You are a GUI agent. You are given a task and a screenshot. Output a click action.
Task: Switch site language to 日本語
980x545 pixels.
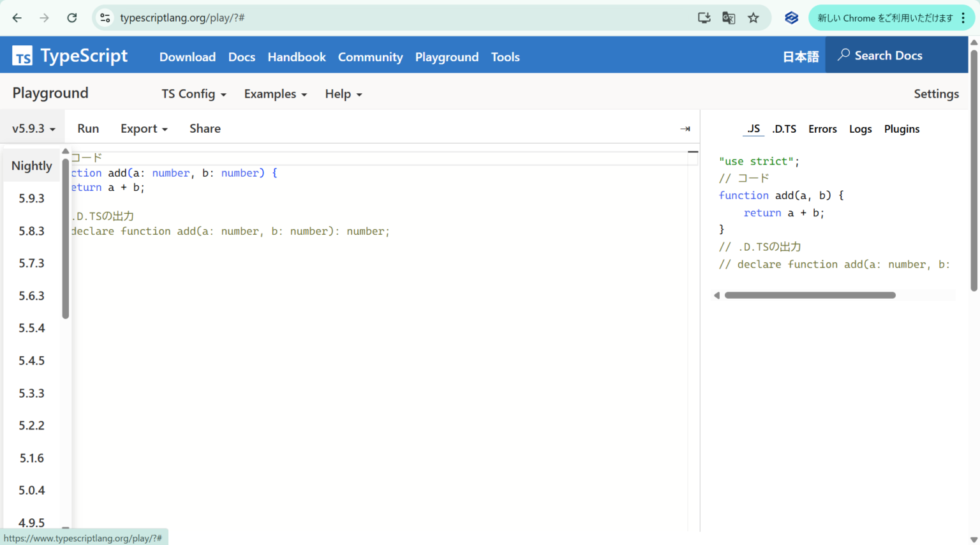click(x=800, y=57)
